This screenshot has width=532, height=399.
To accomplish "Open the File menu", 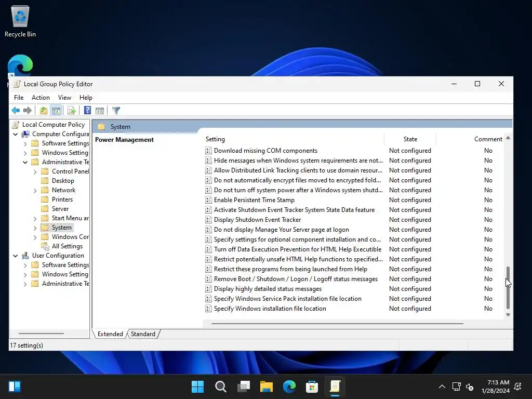I will pos(19,97).
